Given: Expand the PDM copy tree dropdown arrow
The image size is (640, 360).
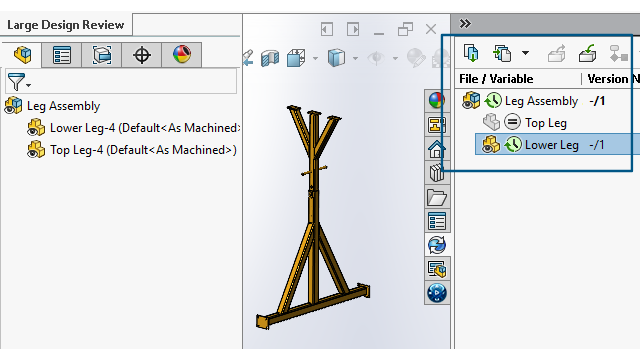Looking at the screenshot, I should (525, 53).
